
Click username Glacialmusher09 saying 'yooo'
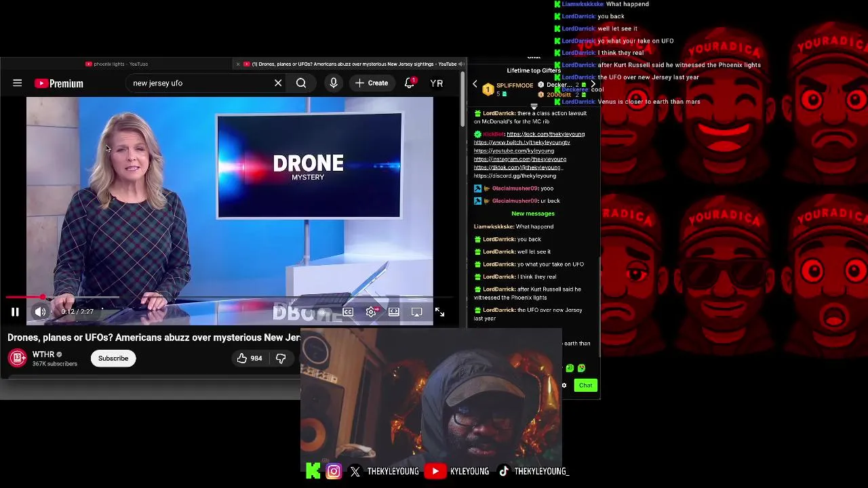pyautogui.click(x=515, y=188)
